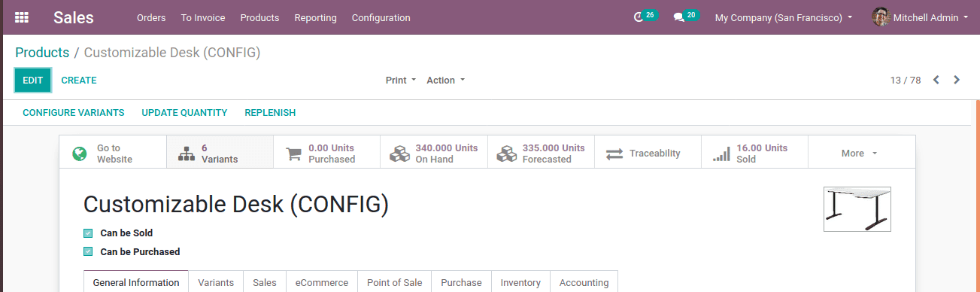Viewport: 980px width, 292px height.
Task: Click the shopping cart Purchased icon
Action: 294,154
